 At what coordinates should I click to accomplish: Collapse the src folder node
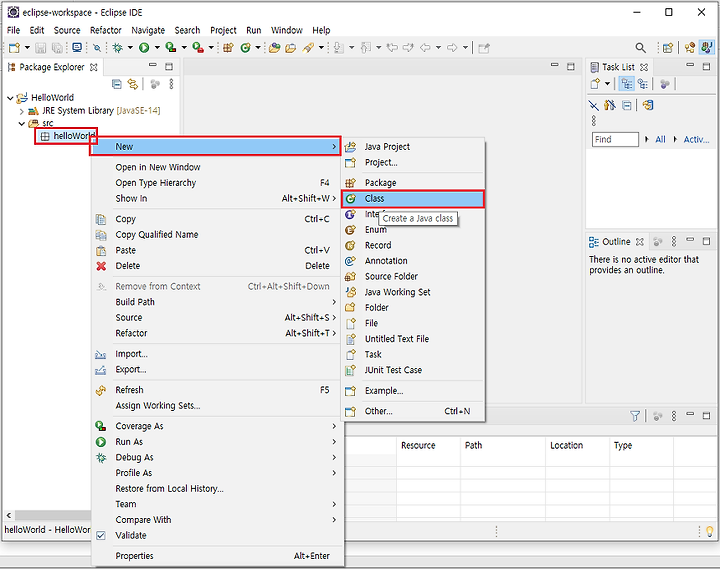pos(21,124)
